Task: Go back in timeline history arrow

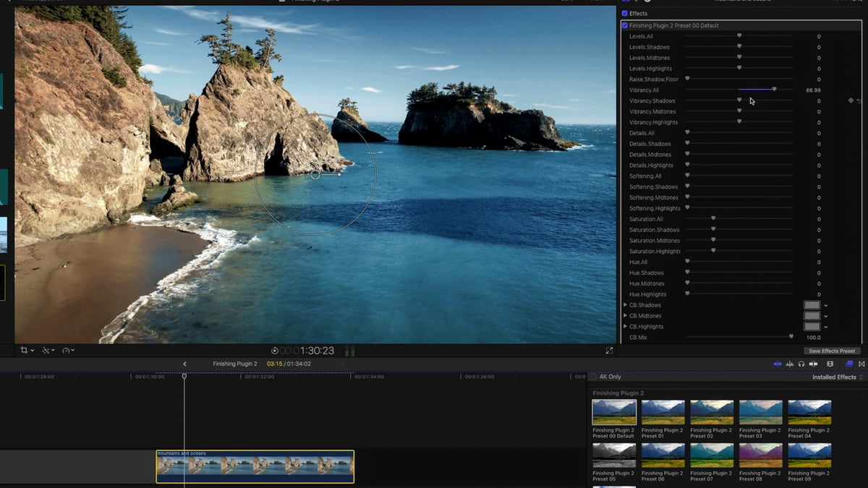Action: (x=184, y=364)
